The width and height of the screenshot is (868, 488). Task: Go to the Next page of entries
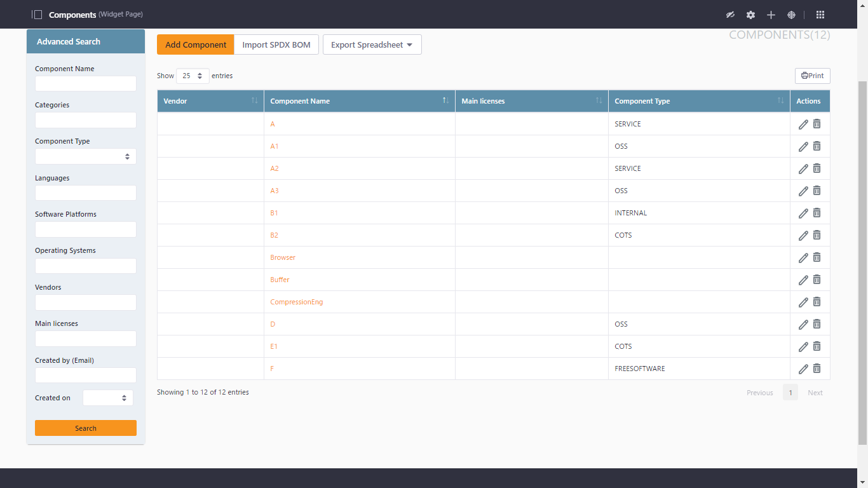point(815,392)
